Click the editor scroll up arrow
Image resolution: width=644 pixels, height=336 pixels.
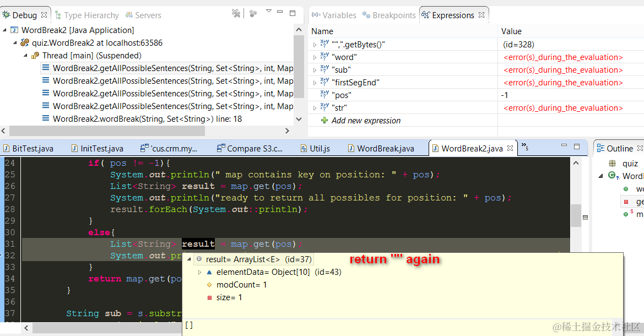coord(576,162)
